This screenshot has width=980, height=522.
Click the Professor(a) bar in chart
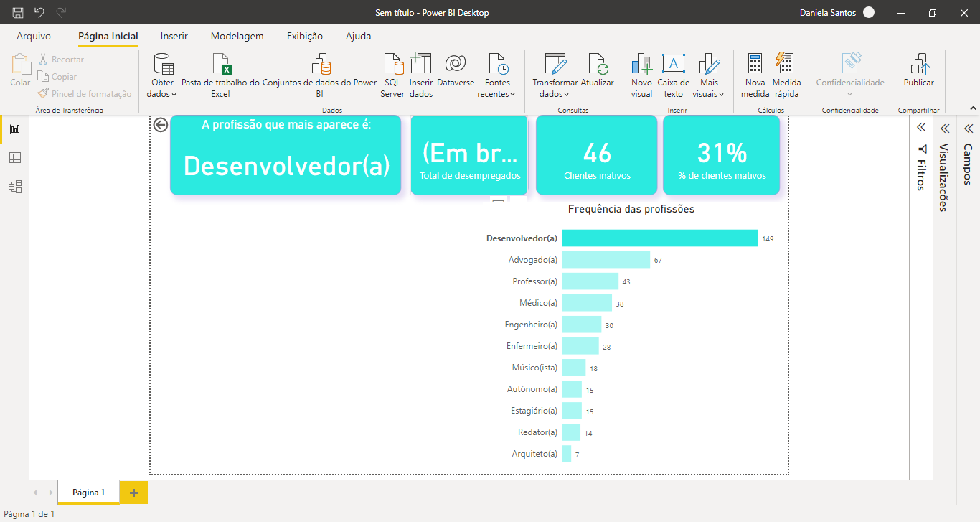tap(590, 281)
